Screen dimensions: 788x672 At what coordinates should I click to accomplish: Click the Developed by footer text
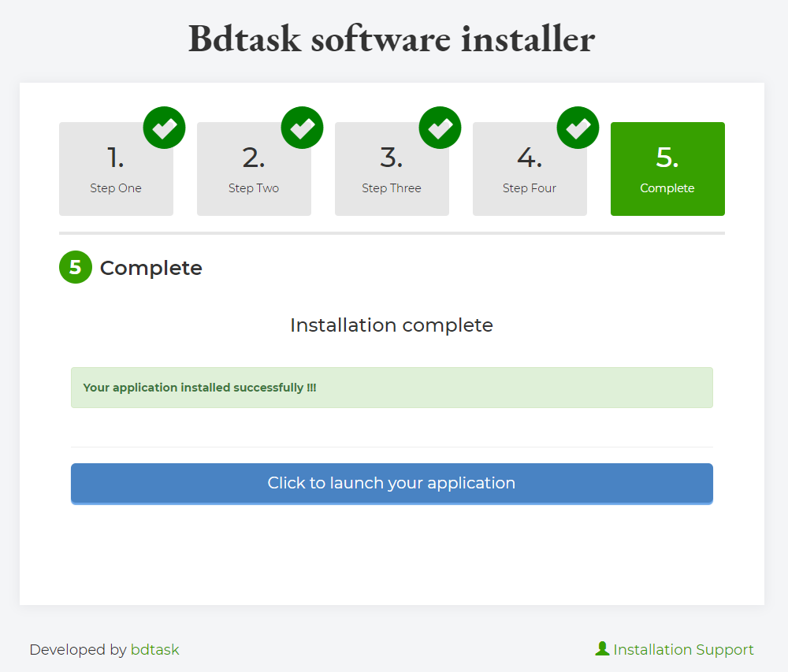[x=78, y=650]
